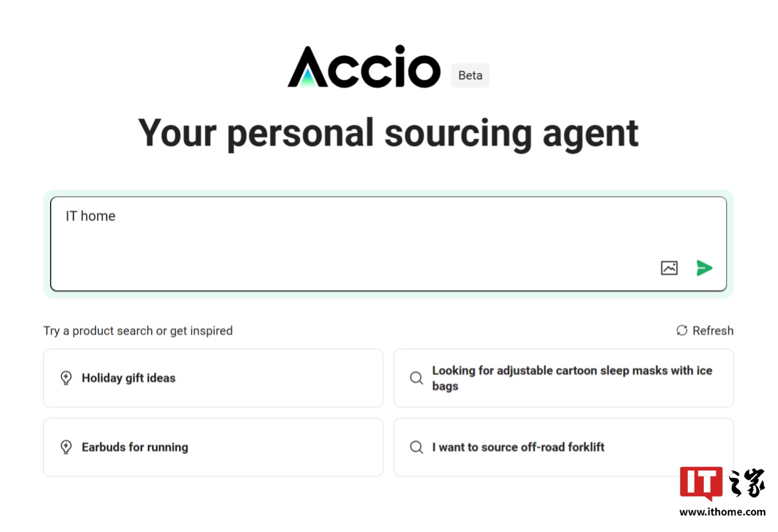This screenshot has height=532, width=778.
Task: Click the Try a product search label
Action: point(138,330)
